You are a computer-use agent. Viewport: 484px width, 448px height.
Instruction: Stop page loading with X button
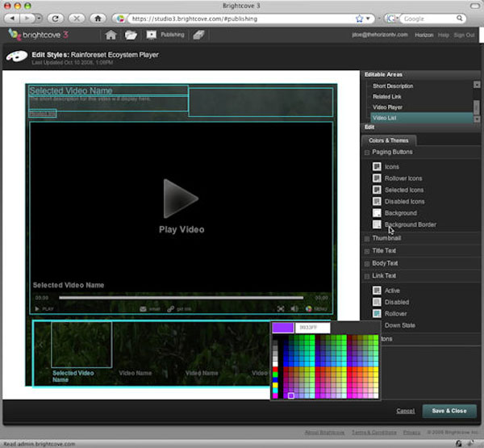click(77, 19)
